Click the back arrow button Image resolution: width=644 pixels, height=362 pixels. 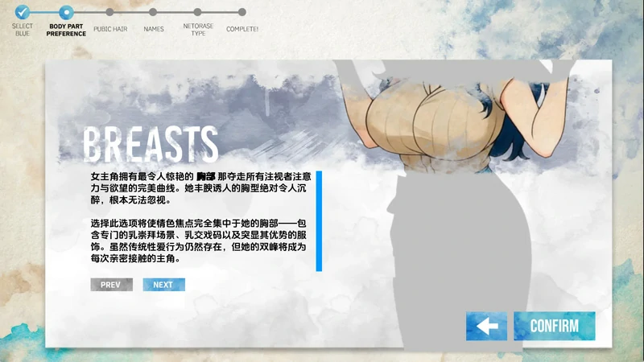coord(486,326)
